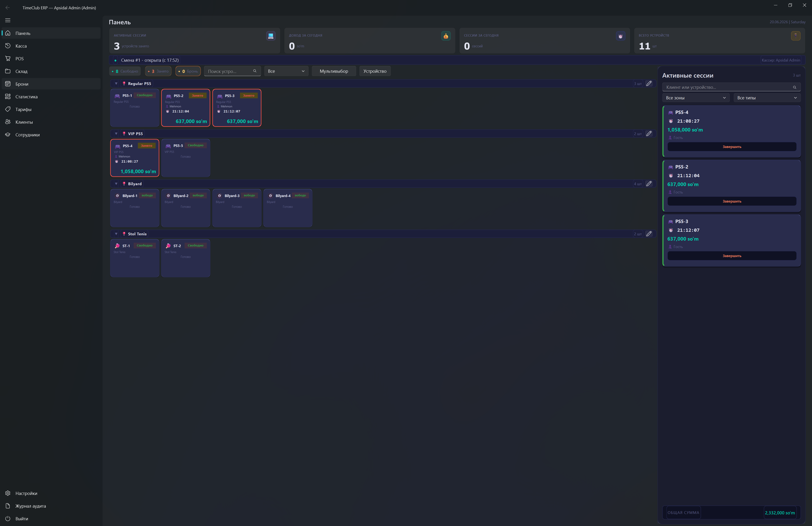Click the device search magnifier icon

pos(255,71)
